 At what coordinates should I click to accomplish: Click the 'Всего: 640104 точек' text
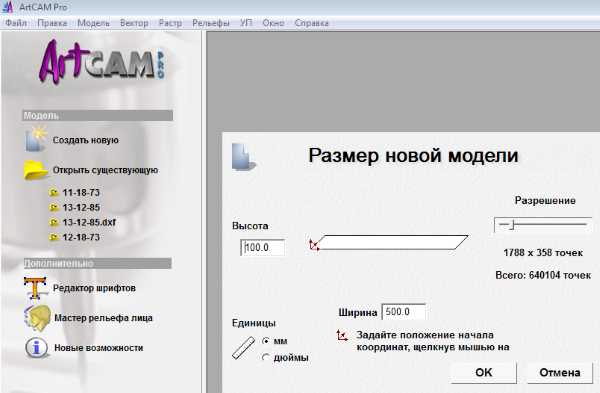coord(543,275)
